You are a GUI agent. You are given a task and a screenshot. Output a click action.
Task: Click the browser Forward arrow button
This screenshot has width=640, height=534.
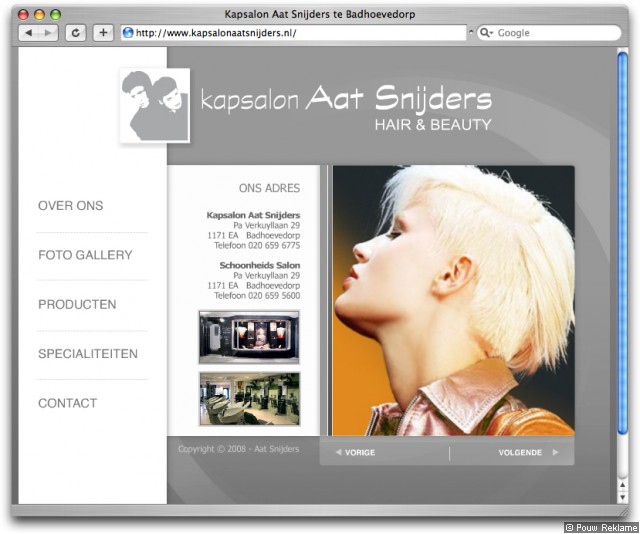point(48,33)
